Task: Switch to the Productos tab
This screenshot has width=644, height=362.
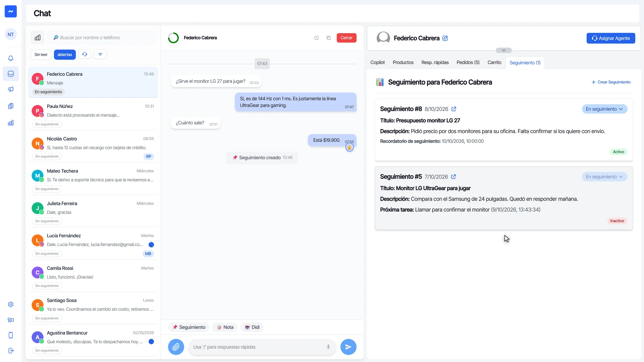Action: 403,63
